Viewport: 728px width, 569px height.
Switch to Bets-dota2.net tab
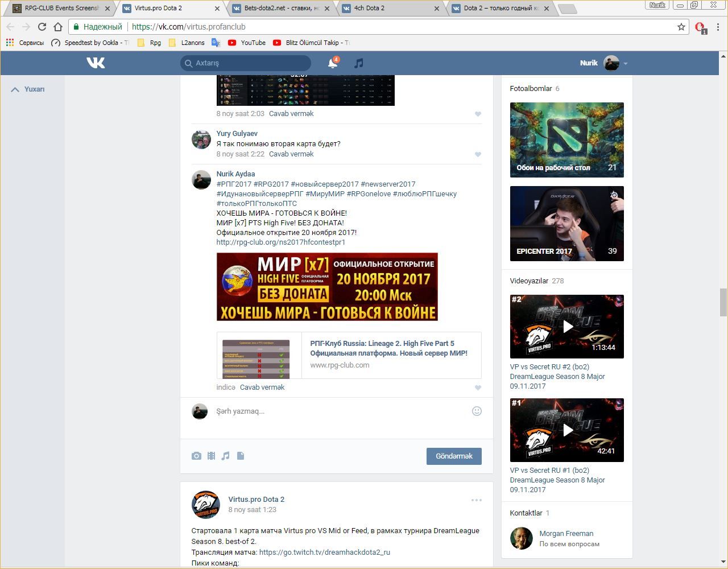[x=282, y=9]
